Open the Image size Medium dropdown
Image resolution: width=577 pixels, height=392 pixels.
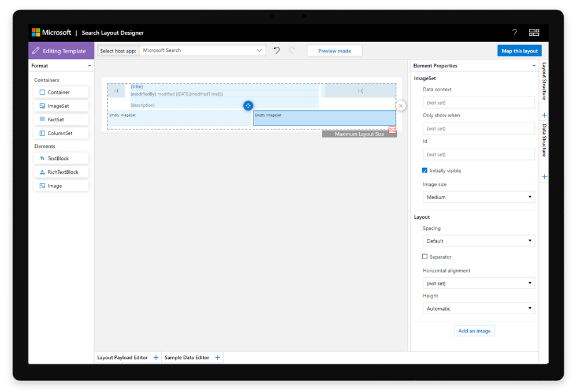(x=478, y=197)
